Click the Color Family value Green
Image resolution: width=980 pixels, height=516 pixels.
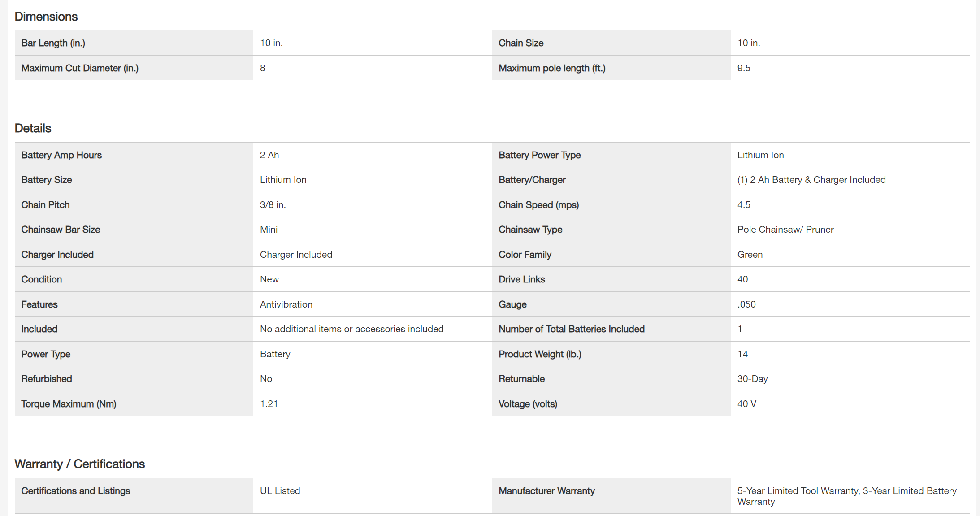[750, 255]
